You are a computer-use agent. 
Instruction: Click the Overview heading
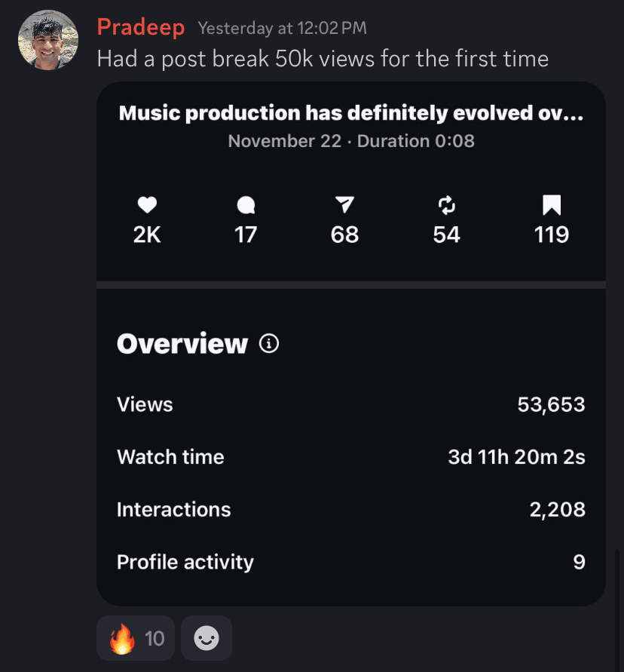click(x=182, y=344)
